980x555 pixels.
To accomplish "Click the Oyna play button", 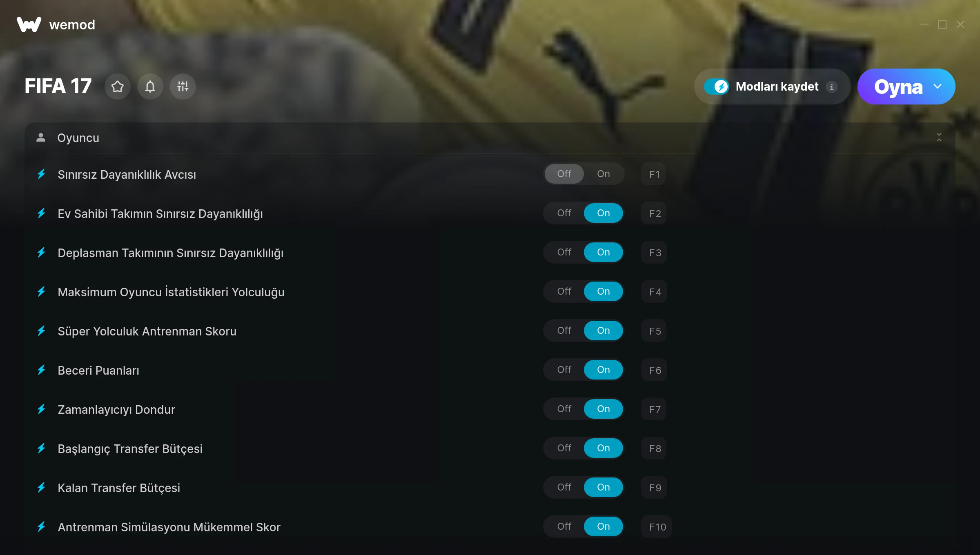I will pyautogui.click(x=898, y=87).
